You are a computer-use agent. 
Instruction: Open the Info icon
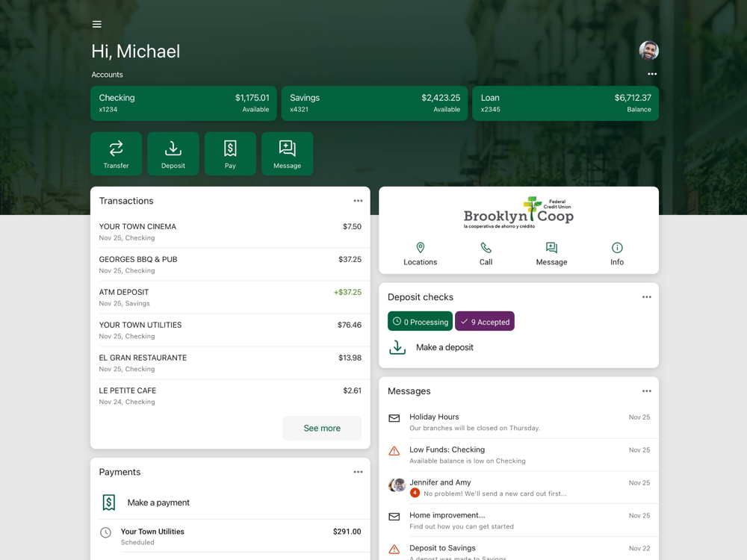617,248
